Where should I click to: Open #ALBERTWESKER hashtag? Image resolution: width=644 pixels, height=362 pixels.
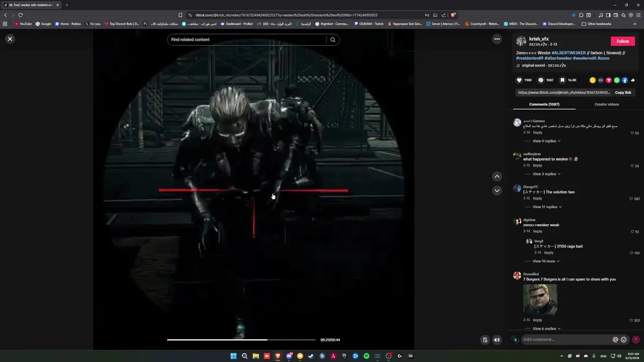point(569,53)
